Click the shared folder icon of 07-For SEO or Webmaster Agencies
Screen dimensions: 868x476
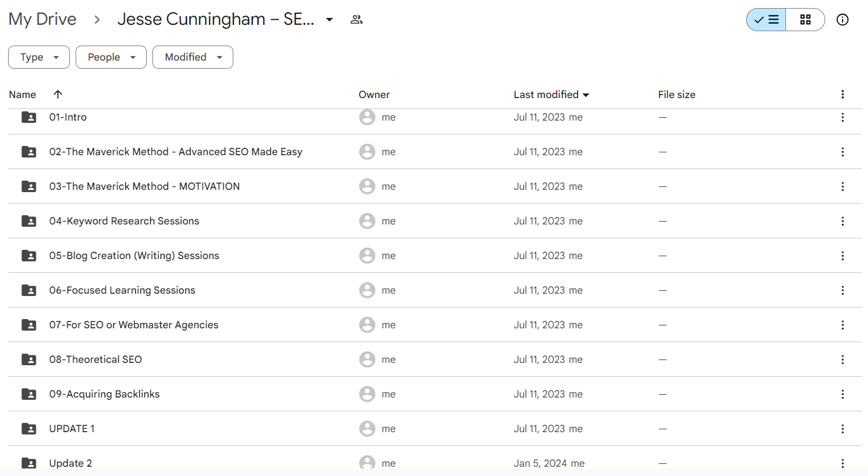point(29,325)
